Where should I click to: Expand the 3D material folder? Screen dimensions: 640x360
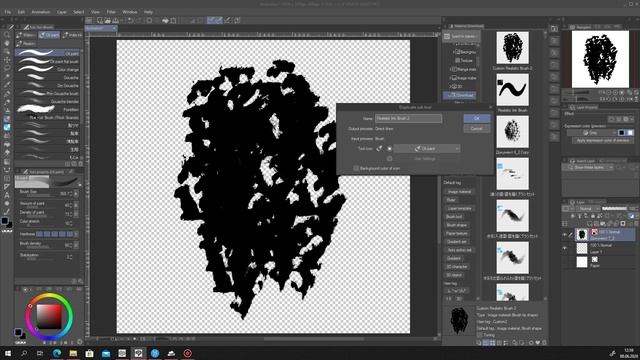coord(451,87)
